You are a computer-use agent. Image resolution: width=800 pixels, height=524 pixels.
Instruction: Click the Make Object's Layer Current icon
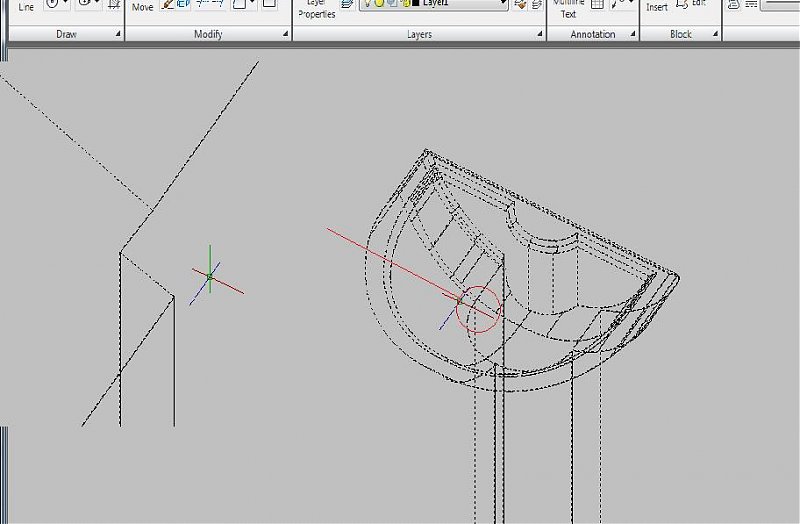(520, 4)
